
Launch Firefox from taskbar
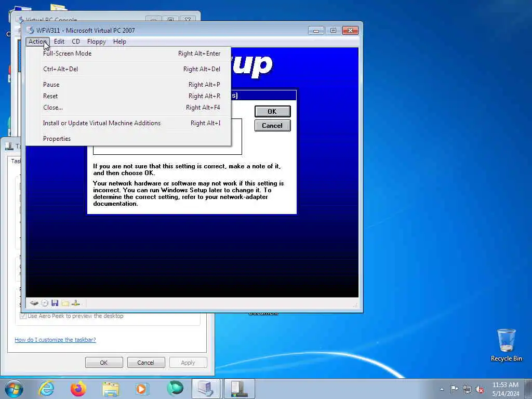point(78,389)
